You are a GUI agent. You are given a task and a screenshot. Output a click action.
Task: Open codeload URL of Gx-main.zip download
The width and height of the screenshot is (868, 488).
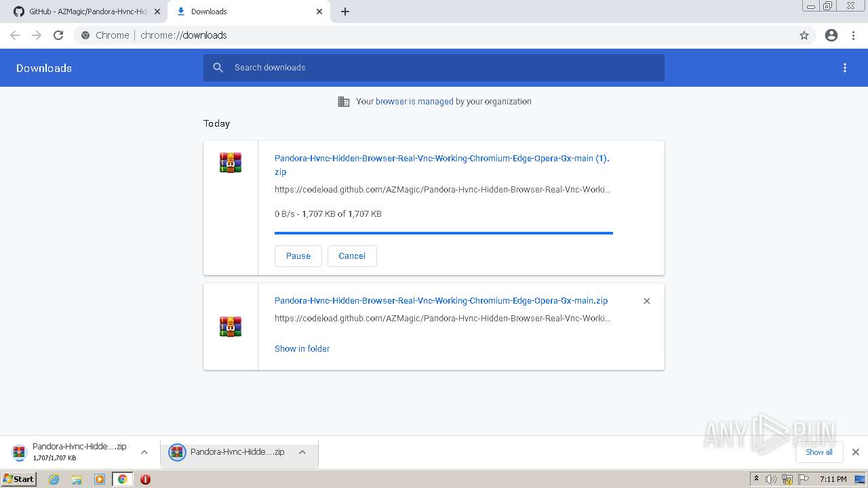pos(442,319)
